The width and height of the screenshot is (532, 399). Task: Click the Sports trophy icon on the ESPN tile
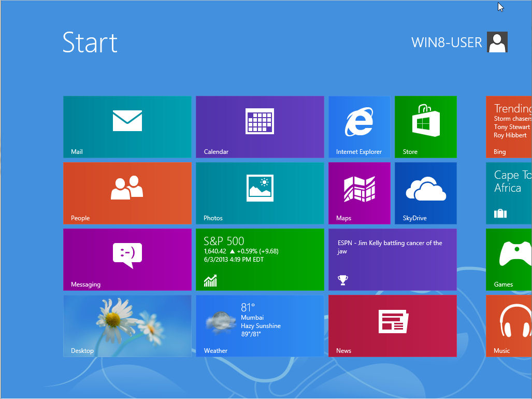pyautogui.click(x=343, y=280)
